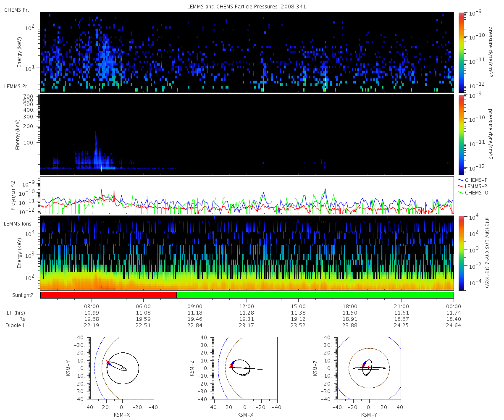
Task: Click the '00:00' time axis label
Action: (x=454, y=307)
